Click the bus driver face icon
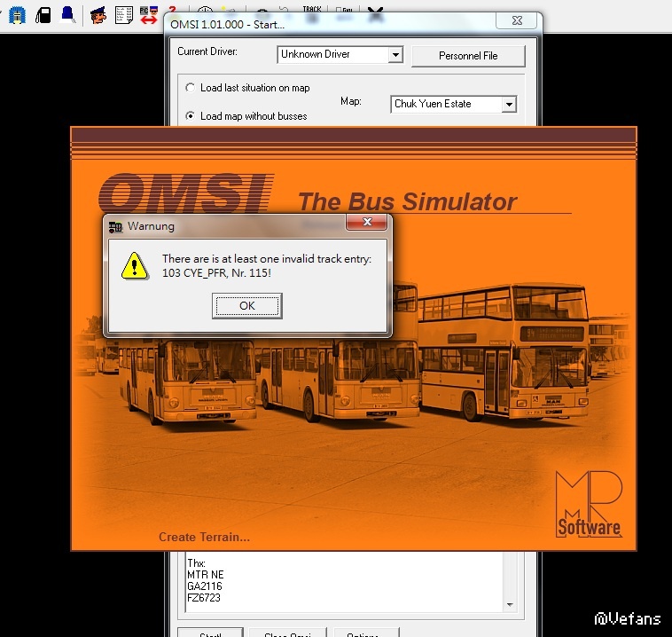Image resolution: width=672 pixels, height=637 pixels. 98,15
